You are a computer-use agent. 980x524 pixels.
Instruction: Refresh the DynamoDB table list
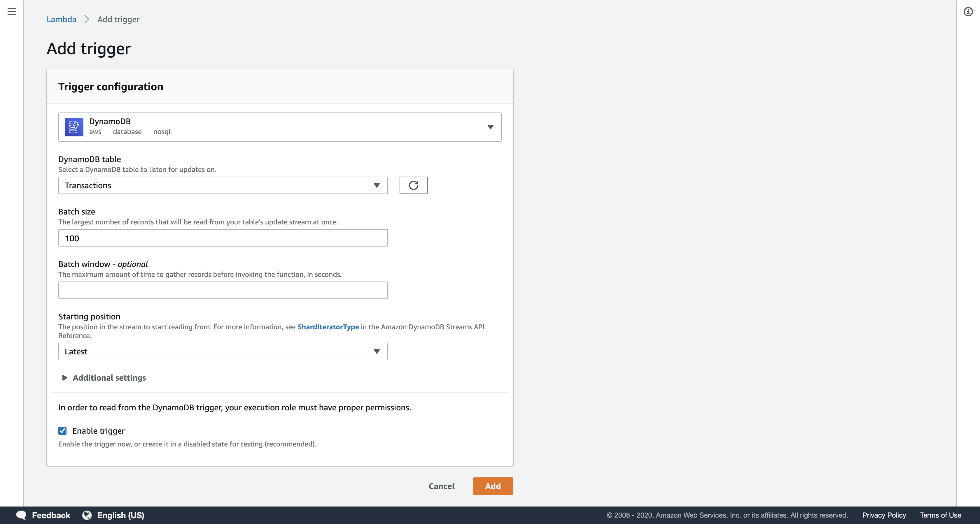coord(413,185)
